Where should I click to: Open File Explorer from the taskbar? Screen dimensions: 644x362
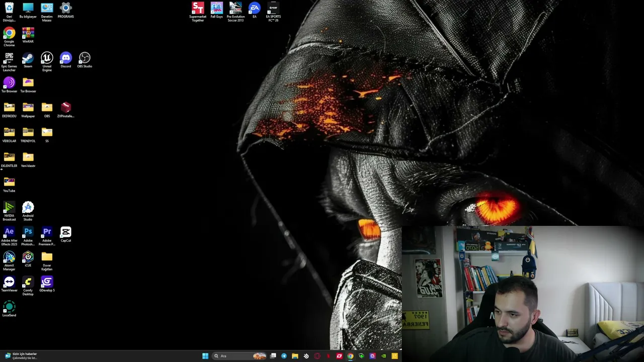tap(295, 356)
